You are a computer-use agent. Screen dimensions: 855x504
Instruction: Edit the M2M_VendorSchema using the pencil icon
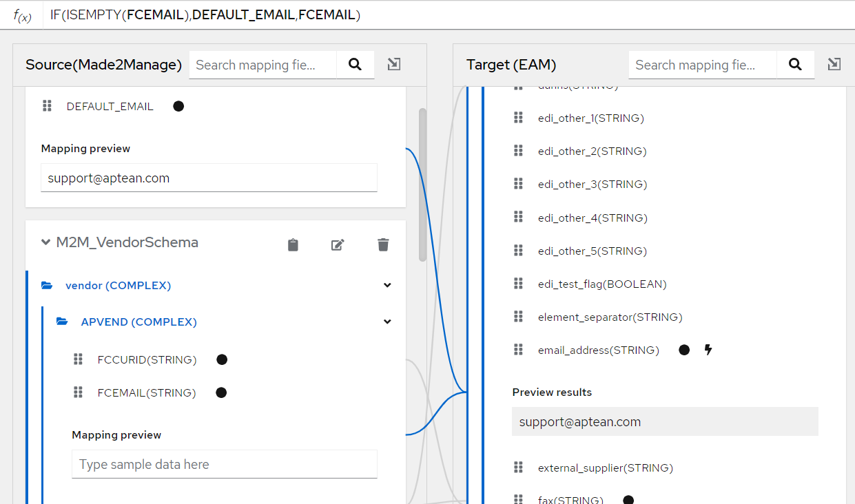tap(338, 244)
